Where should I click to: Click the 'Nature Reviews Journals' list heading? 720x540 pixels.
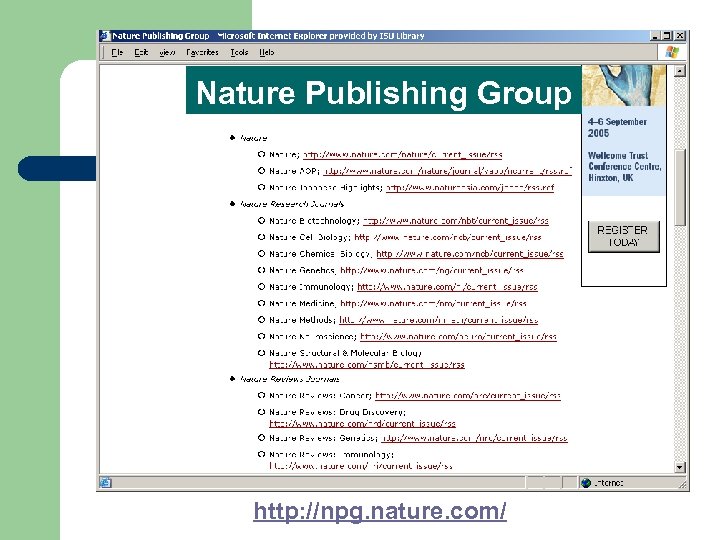(x=290, y=379)
